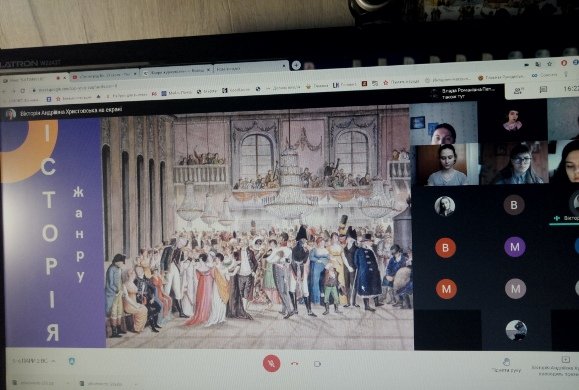Toggle the camera button in the call bar

(317, 364)
